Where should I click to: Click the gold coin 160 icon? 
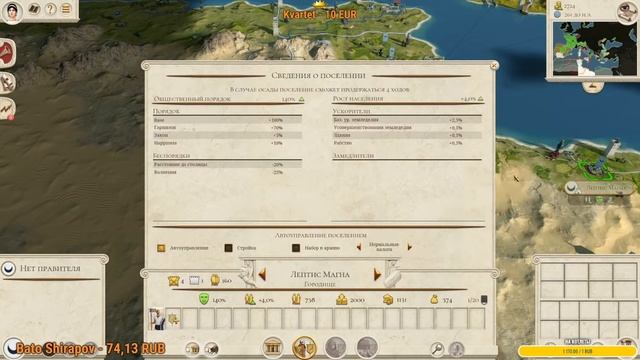[215, 280]
